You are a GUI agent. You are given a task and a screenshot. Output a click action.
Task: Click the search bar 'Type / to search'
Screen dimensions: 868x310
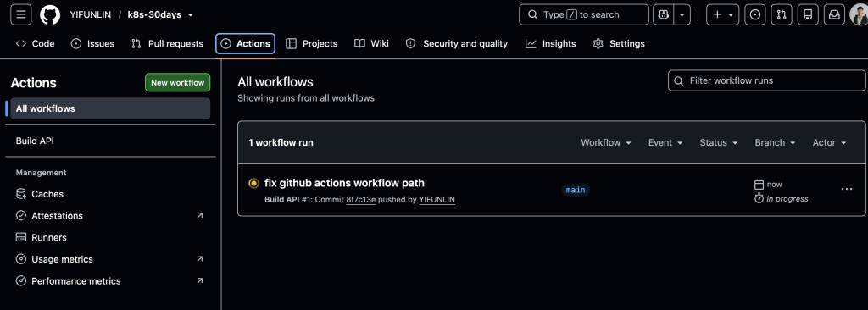point(583,15)
